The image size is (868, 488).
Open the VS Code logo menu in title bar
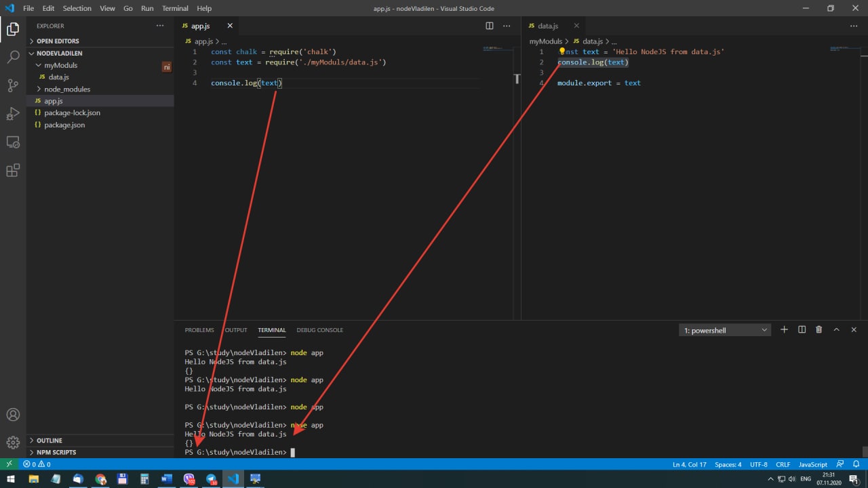(x=9, y=8)
